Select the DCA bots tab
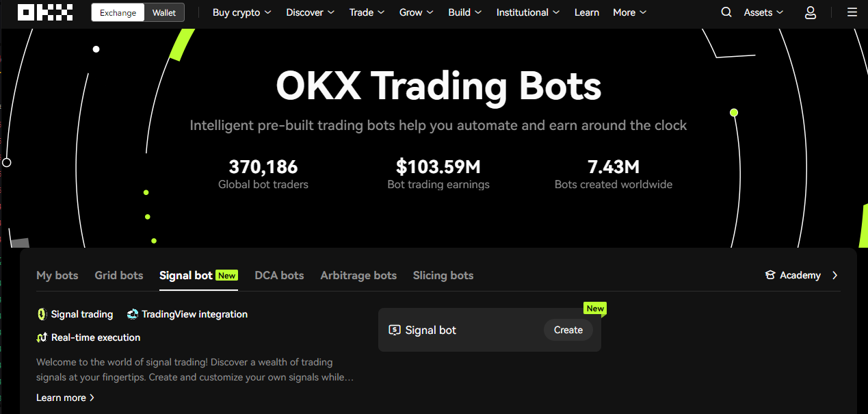Image resolution: width=868 pixels, height=414 pixels. [279, 275]
